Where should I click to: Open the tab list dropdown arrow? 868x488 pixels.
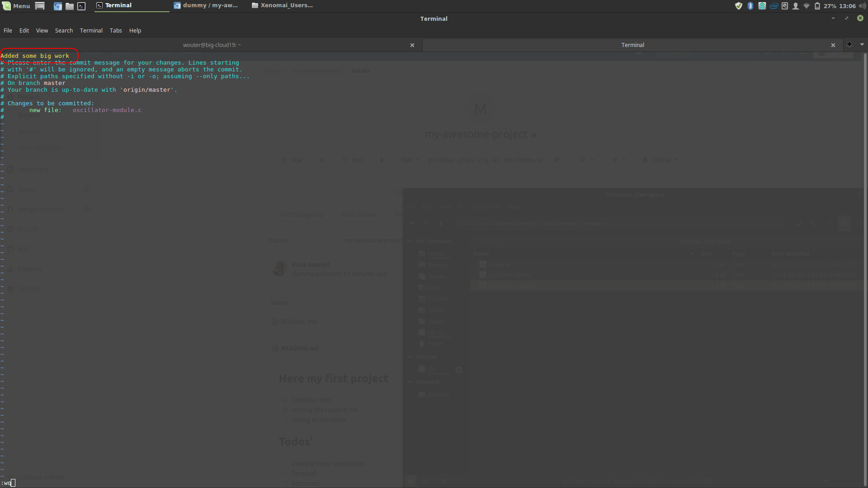coord(862,44)
